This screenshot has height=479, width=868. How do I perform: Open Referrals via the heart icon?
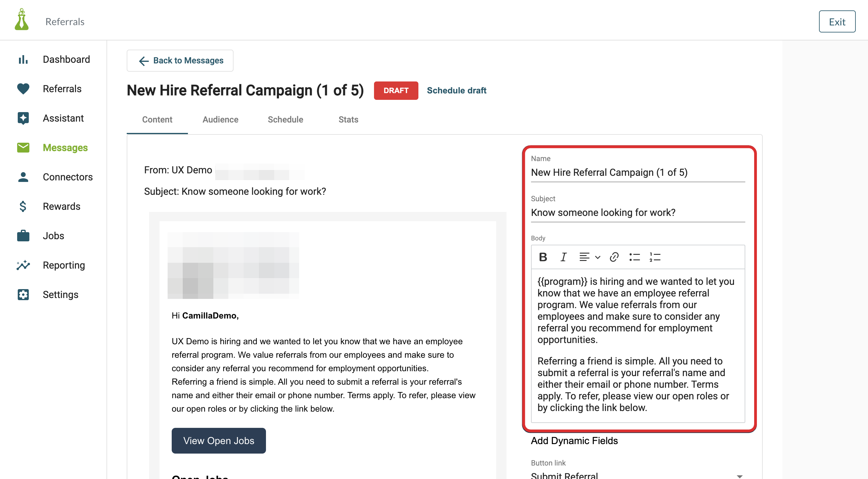[23, 89]
